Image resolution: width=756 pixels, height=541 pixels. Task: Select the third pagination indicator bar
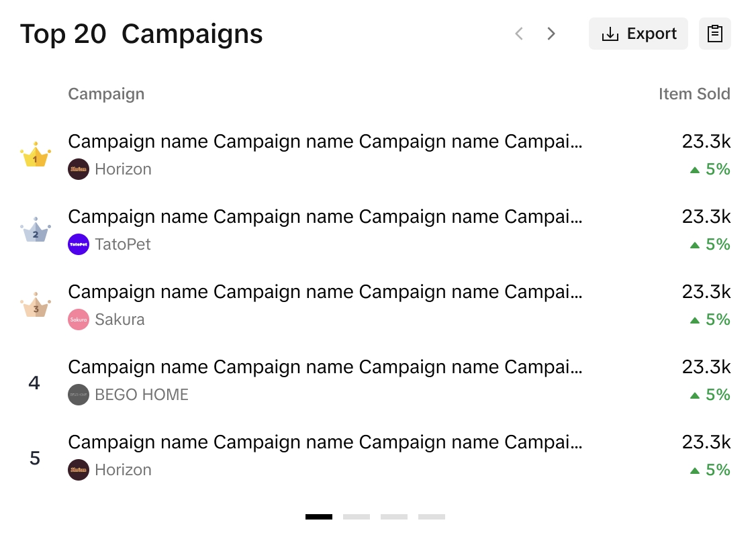(x=394, y=517)
